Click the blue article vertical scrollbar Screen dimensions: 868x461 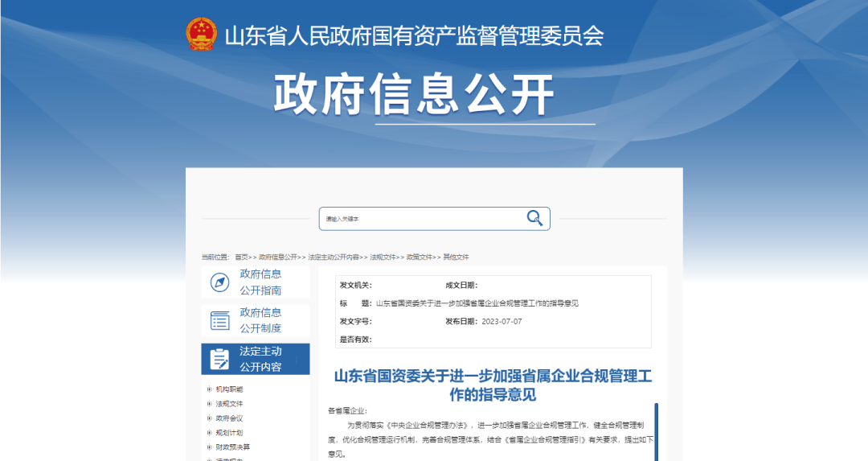656,431
